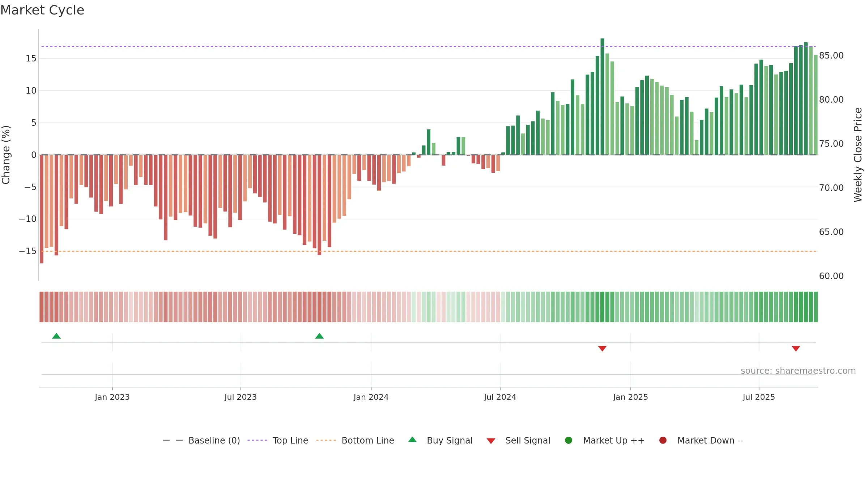
Task: Select first buy signal triangle before Jan 2023
Action: pyautogui.click(x=56, y=336)
